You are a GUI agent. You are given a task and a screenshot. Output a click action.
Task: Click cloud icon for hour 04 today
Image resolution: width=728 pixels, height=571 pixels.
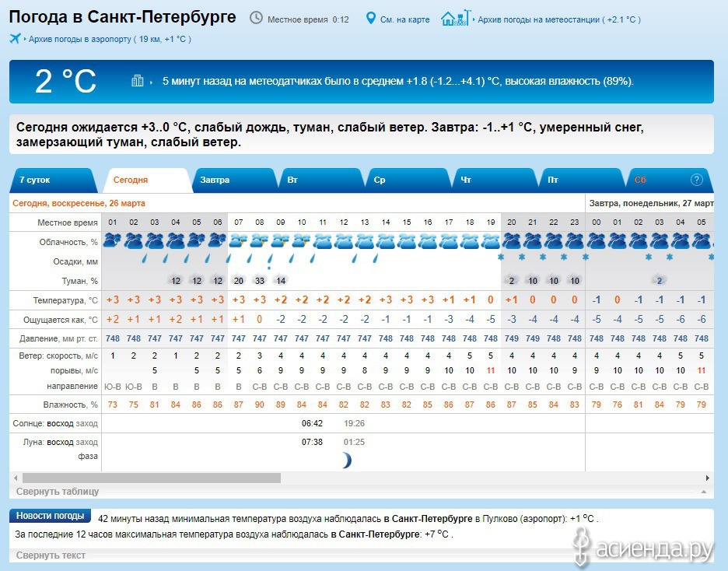click(x=176, y=241)
